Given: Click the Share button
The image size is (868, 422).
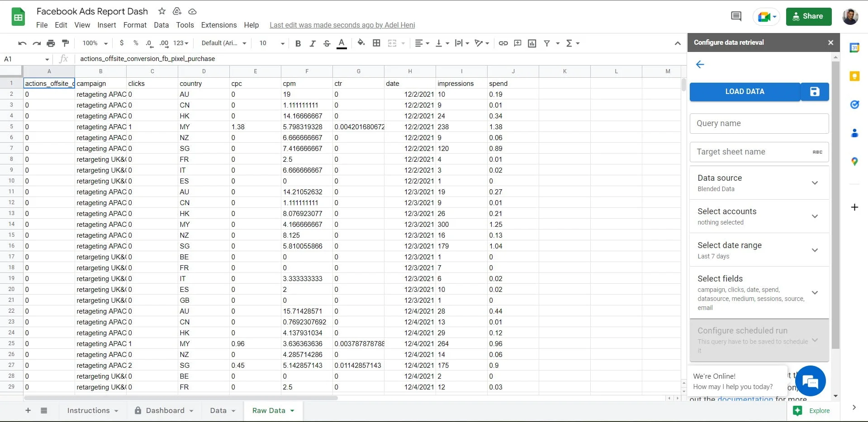Looking at the screenshot, I should (x=808, y=16).
